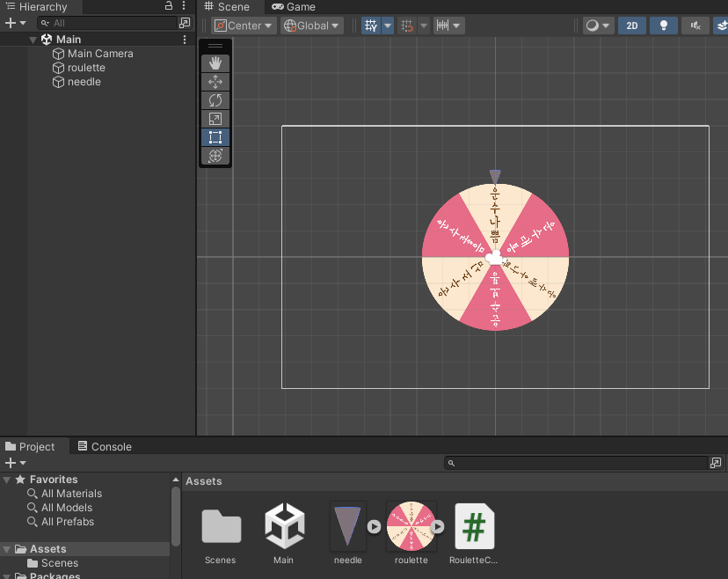
Task: Select needle object in Hierarchy
Action: [x=84, y=82]
